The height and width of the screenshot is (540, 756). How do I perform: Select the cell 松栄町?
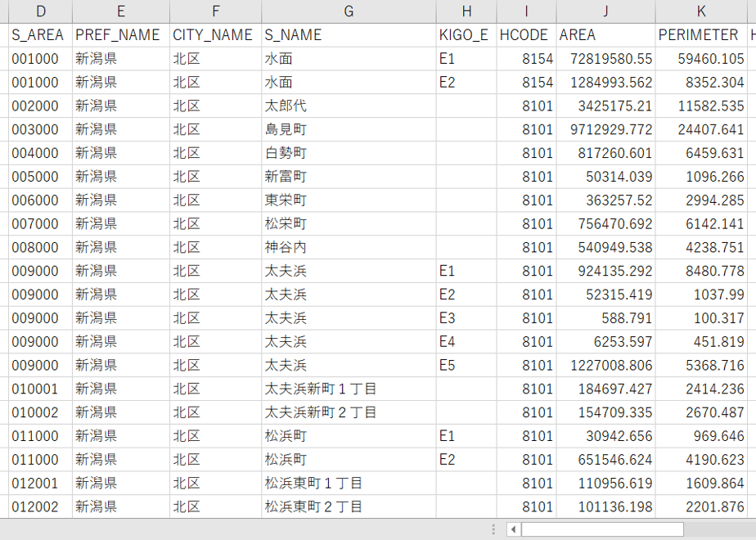pyautogui.click(x=349, y=224)
